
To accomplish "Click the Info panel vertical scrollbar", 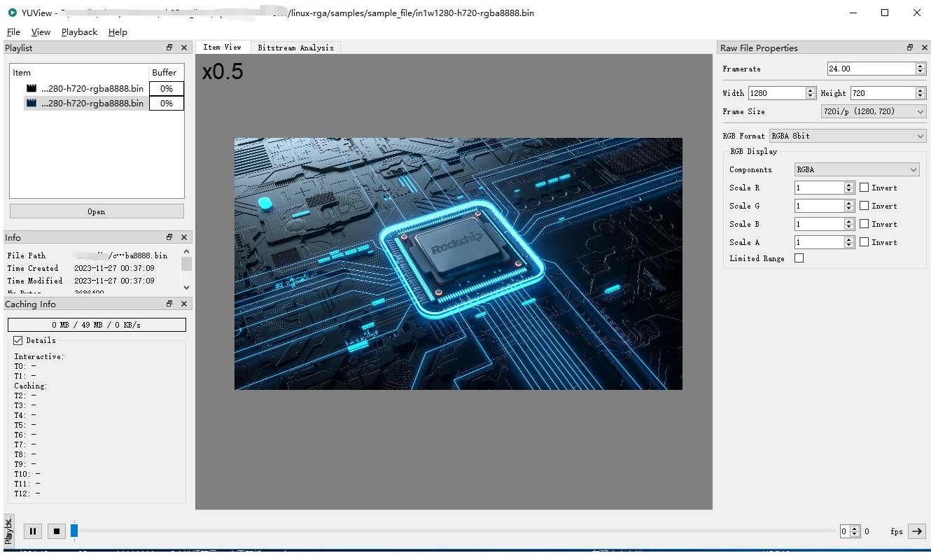I will coord(186,269).
